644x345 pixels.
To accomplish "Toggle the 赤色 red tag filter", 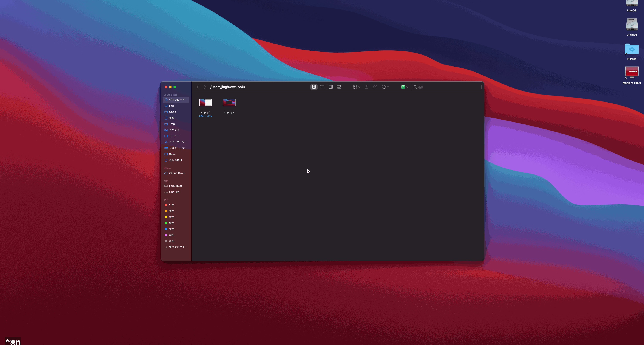I will point(172,205).
